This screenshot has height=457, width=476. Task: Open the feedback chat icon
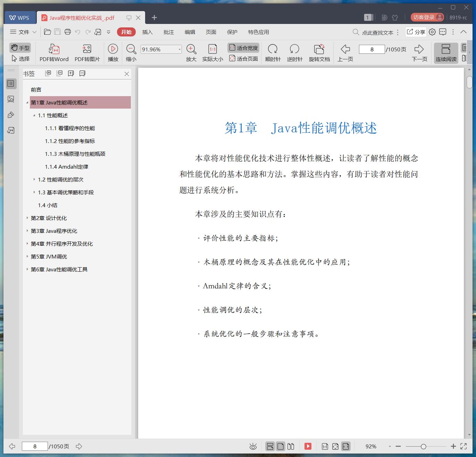(443, 32)
